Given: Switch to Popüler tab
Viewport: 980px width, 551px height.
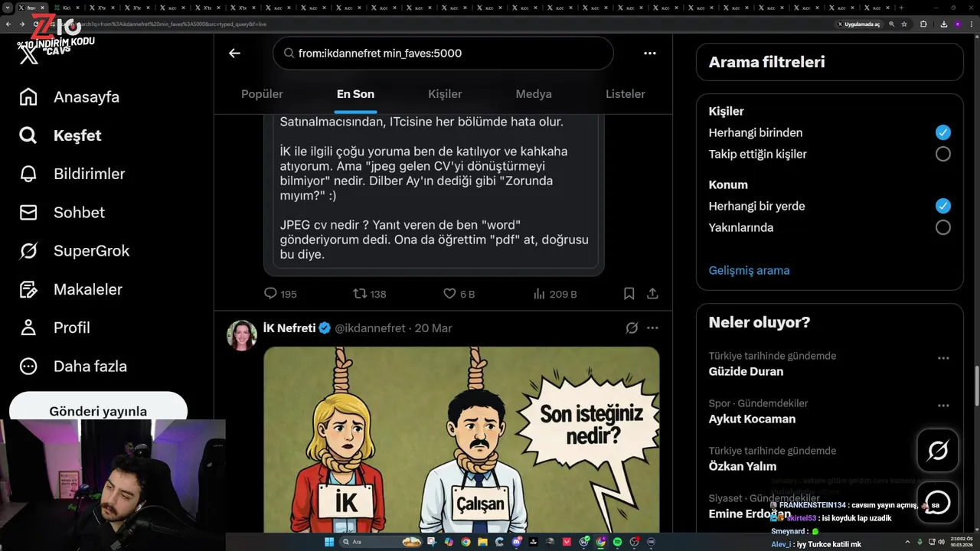Looking at the screenshot, I should coord(262,94).
